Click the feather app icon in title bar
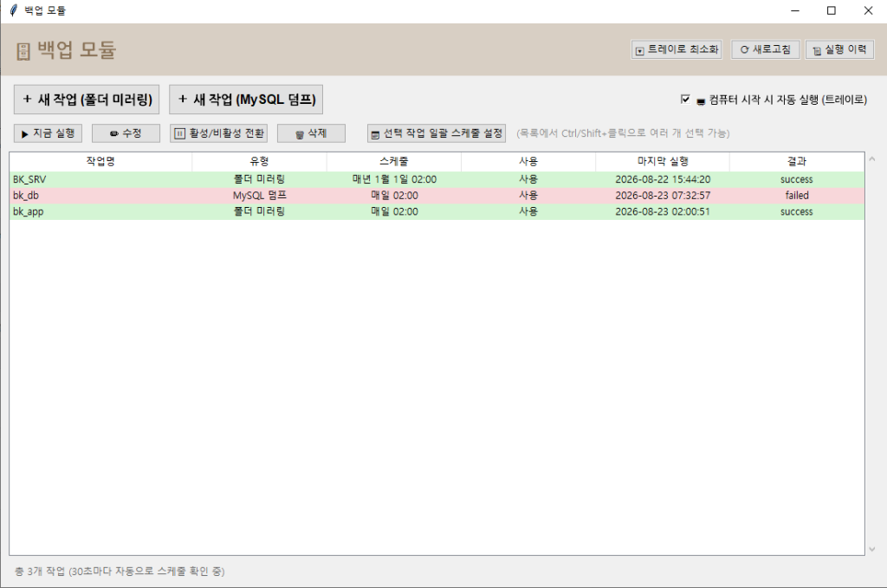The image size is (887, 588). pyautogui.click(x=14, y=10)
